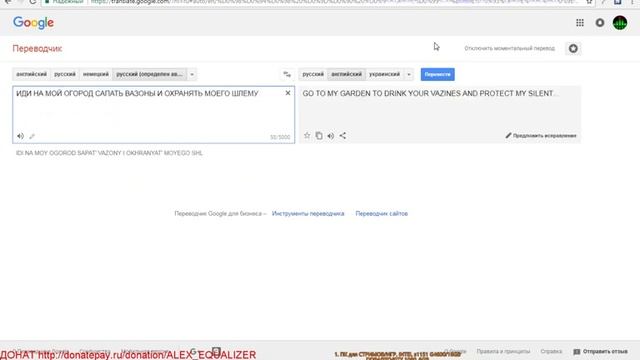Click Отключить моментальный перевод link
640x360 pixels.
pos(509,49)
